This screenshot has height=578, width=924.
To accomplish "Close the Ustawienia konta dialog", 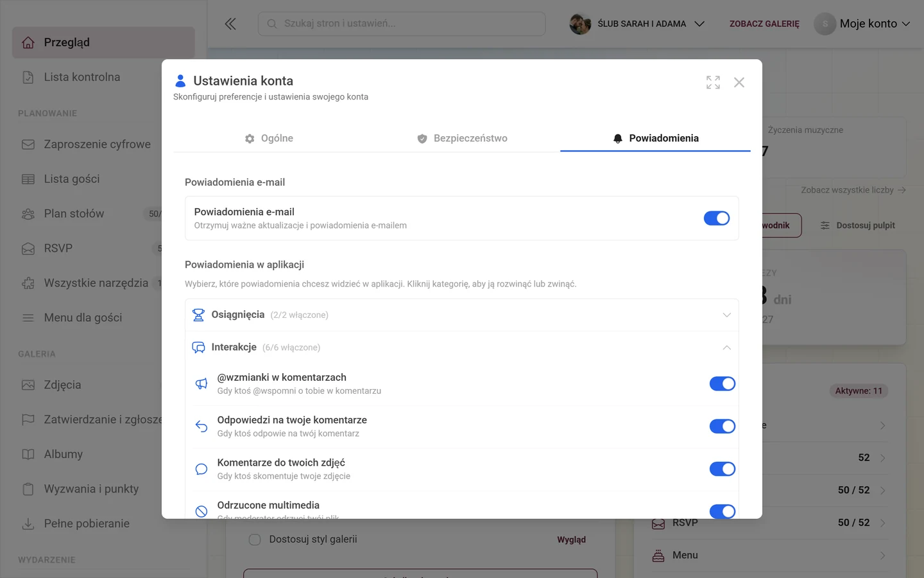I will [x=739, y=82].
